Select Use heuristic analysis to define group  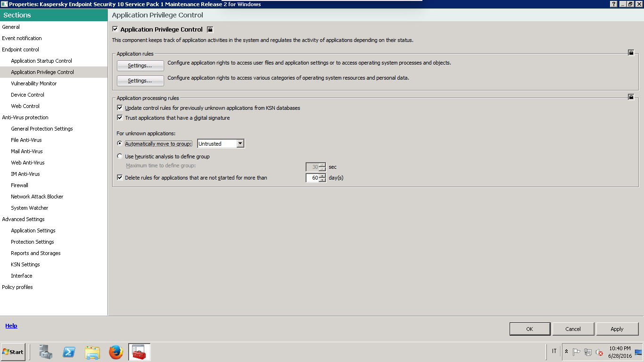tap(120, 156)
